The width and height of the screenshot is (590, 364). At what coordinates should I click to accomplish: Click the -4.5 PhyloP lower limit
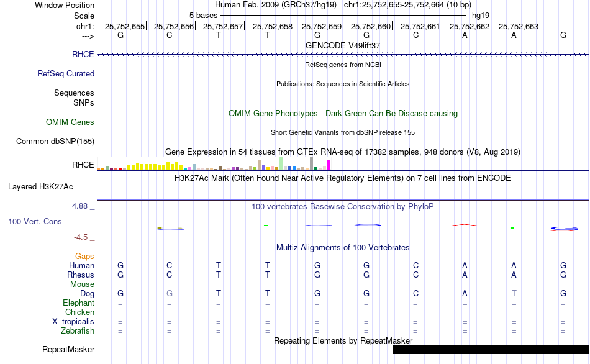point(81,237)
